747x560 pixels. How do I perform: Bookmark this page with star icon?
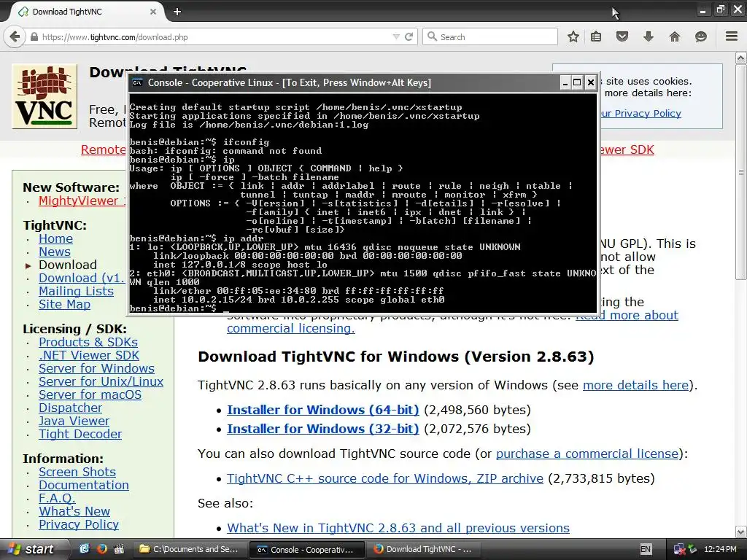pos(573,36)
